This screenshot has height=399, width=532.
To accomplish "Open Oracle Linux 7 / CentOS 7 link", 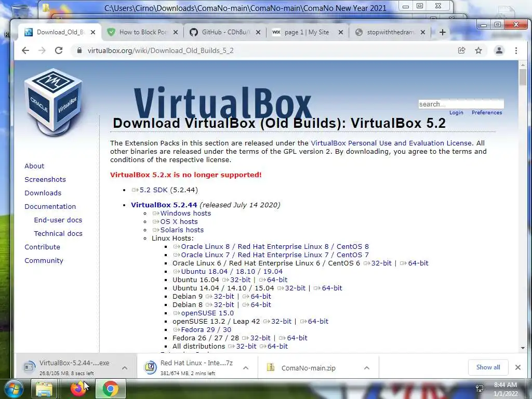I will click(x=271, y=255).
